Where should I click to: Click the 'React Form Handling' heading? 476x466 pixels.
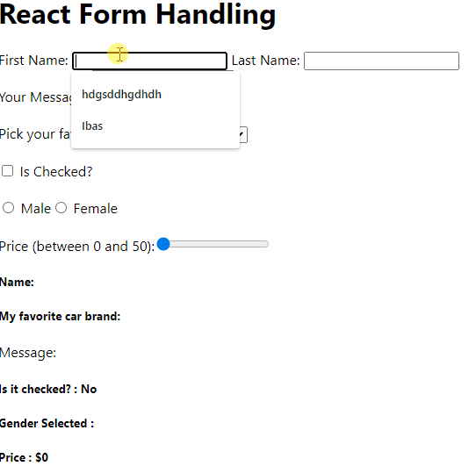(138, 15)
